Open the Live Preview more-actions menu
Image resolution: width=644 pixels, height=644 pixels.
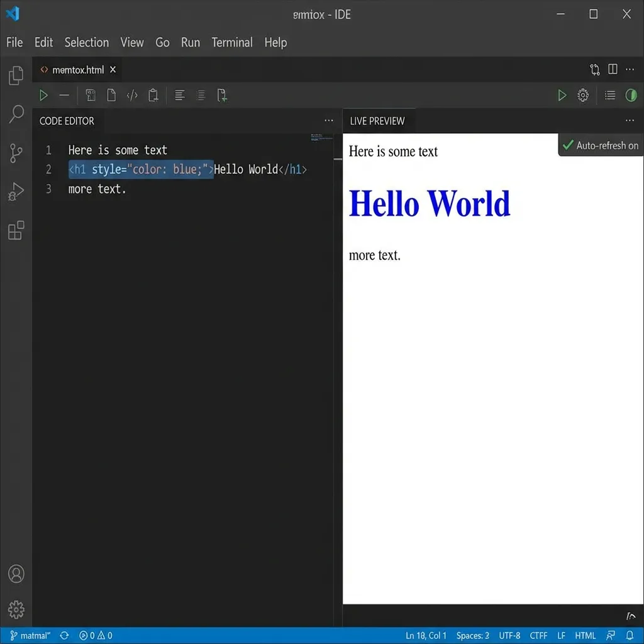(x=630, y=120)
